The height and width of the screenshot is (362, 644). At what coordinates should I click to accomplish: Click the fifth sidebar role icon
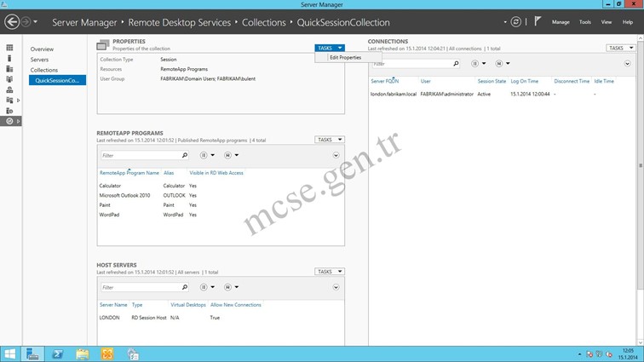[x=9, y=90]
